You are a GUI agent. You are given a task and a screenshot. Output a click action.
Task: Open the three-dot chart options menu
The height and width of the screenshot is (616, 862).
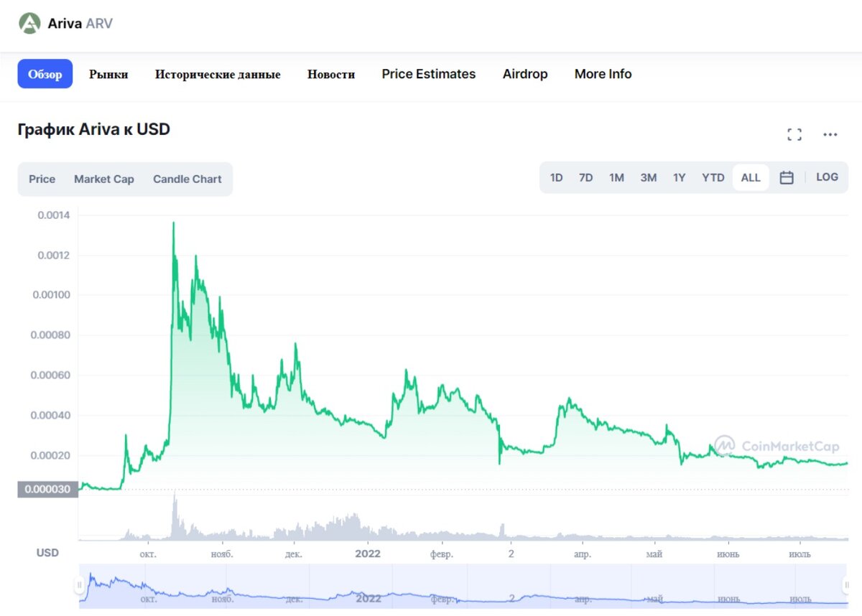pyautogui.click(x=830, y=134)
